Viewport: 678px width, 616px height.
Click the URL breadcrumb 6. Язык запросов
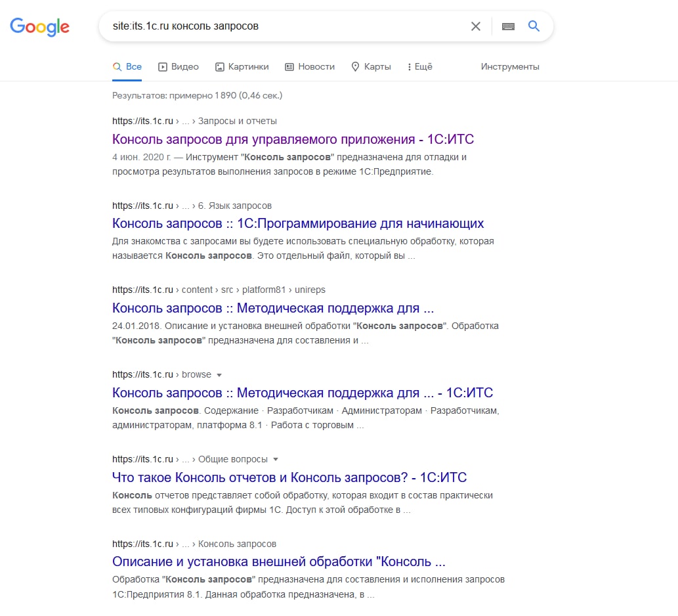point(235,206)
